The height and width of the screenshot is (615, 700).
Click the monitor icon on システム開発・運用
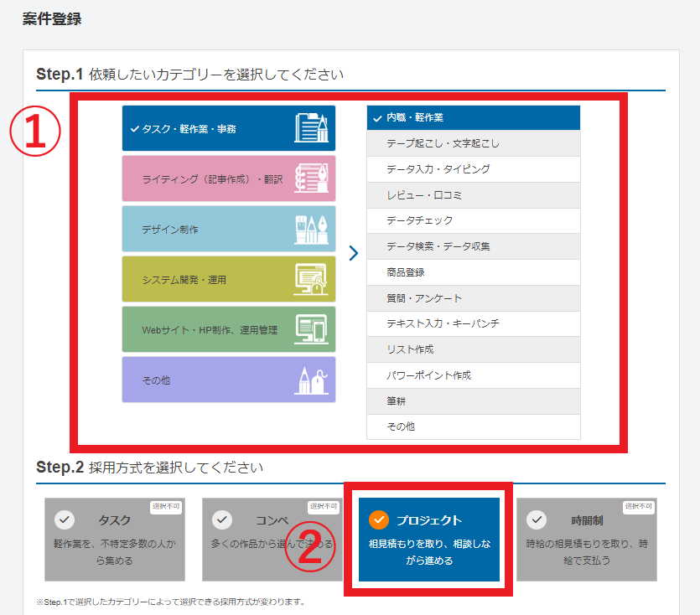[311, 279]
